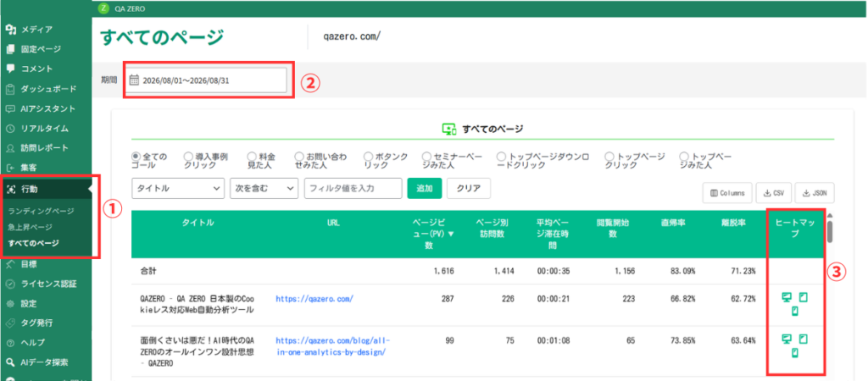Click the 合計 row PV value 1,616
The width and height of the screenshot is (868, 381).
pyautogui.click(x=443, y=272)
